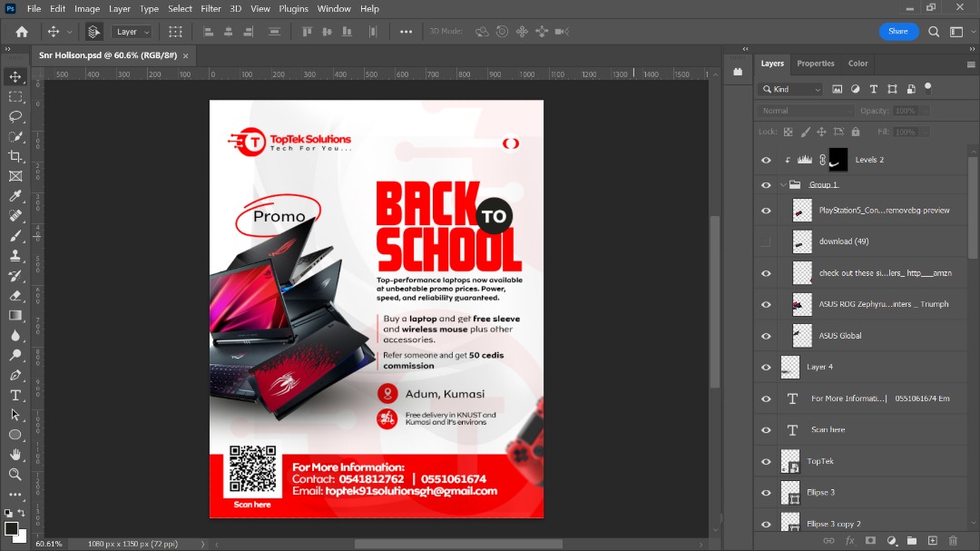Open the File menu
Image resolution: width=980 pixels, height=551 pixels.
[34, 9]
